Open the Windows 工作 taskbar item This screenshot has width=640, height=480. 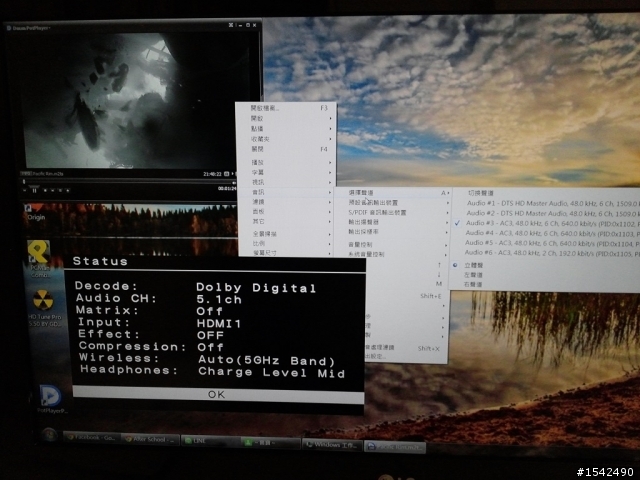[332, 444]
